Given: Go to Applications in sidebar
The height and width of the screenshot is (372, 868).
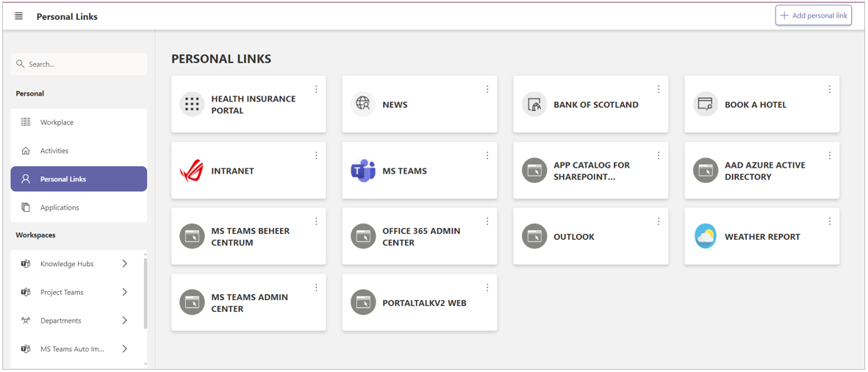Looking at the screenshot, I should (79, 207).
